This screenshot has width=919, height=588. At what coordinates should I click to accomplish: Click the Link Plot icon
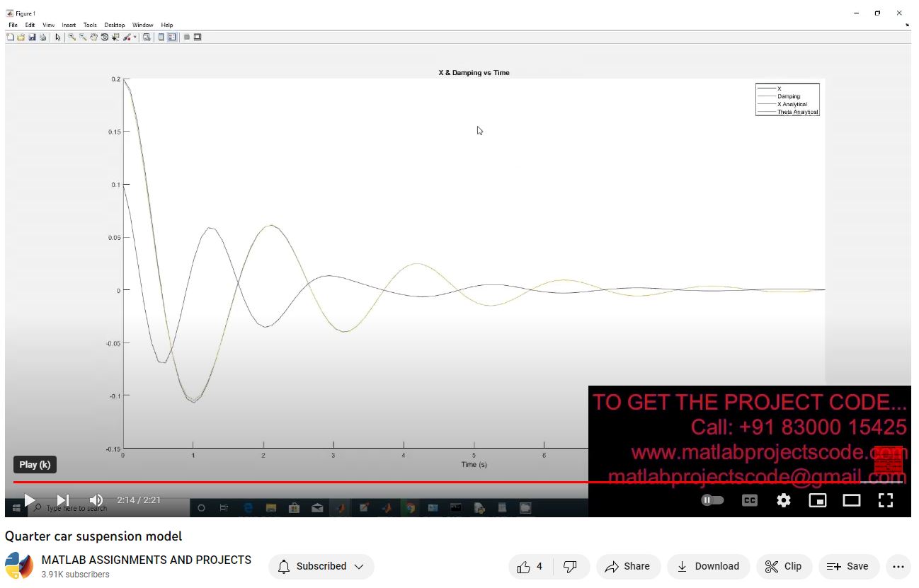click(147, 37)
